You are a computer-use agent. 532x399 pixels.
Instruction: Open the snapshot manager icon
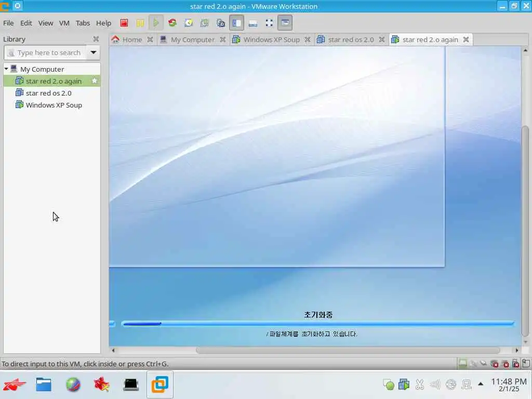point(220,23)
